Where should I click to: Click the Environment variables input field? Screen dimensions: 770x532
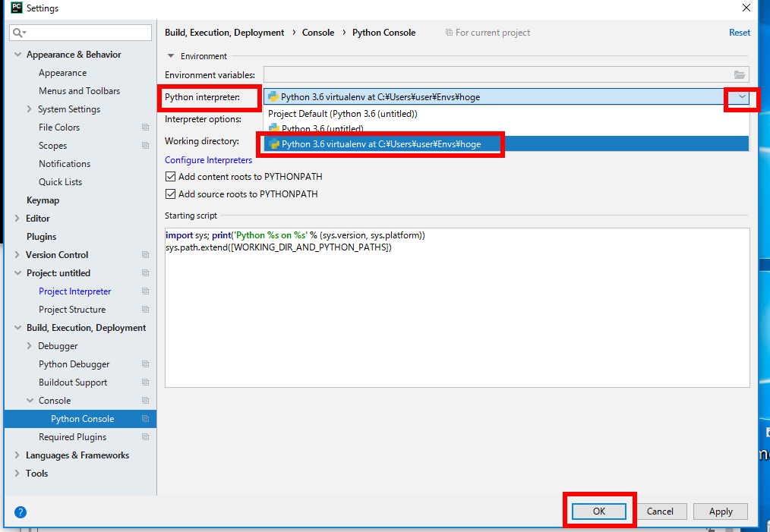click(506, 74)
